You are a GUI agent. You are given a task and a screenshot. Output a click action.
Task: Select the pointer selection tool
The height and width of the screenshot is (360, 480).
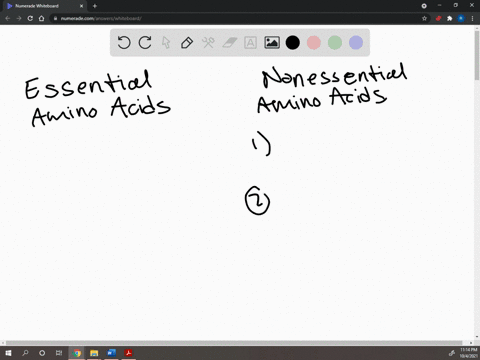click(x=166, y=43)
